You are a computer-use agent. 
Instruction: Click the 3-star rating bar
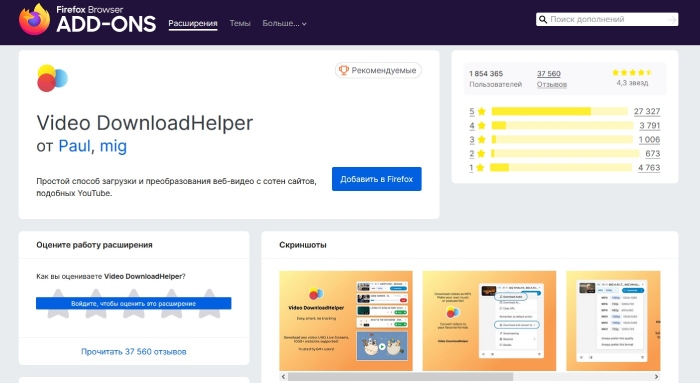(562, 139)
